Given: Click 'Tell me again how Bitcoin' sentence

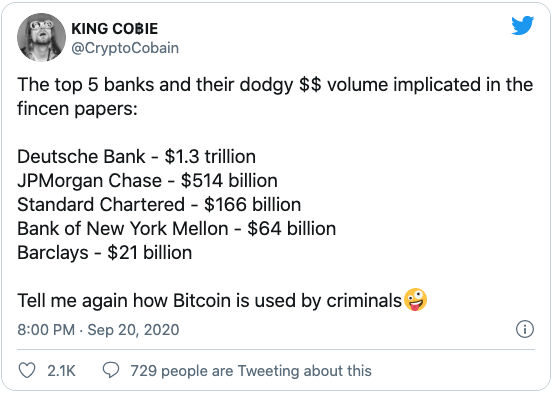Looking at the screenshot, I should click(210, 301).
